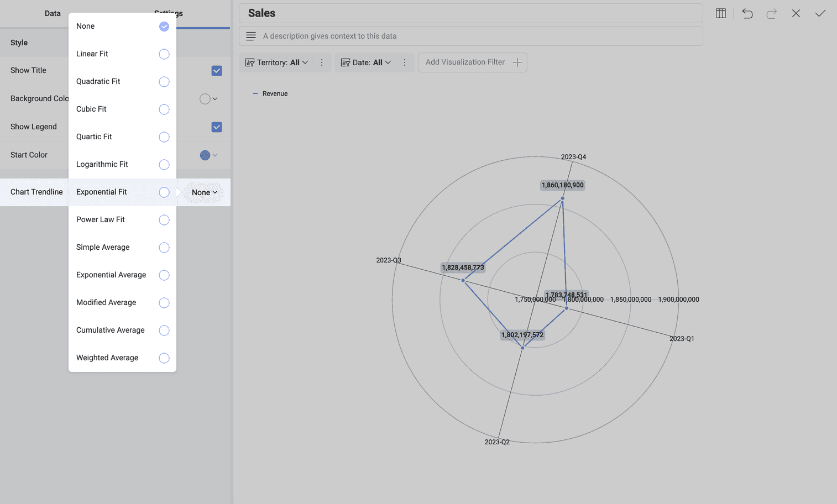The image size is (837, 504).
Task: Expand the Territory All dropdown
Action: coord(299,62)
